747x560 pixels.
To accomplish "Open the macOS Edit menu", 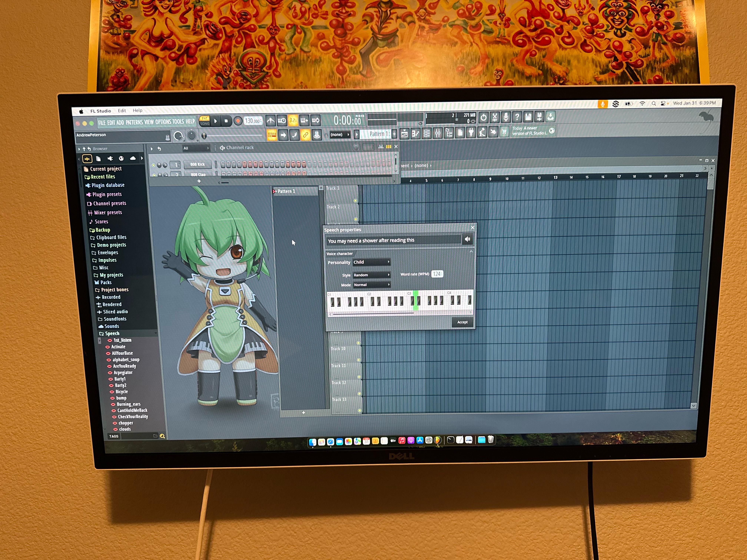I will [122, 110].
